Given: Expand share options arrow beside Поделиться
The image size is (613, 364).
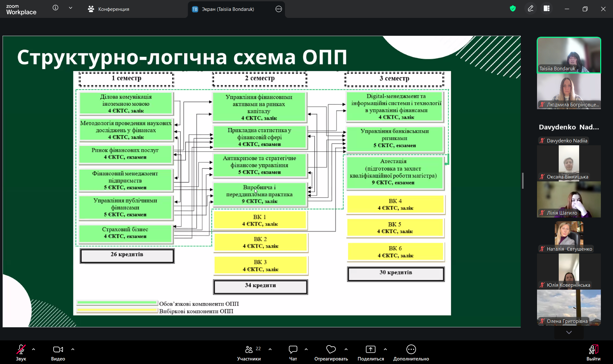Looking at the screenshot, I should 385,349.
